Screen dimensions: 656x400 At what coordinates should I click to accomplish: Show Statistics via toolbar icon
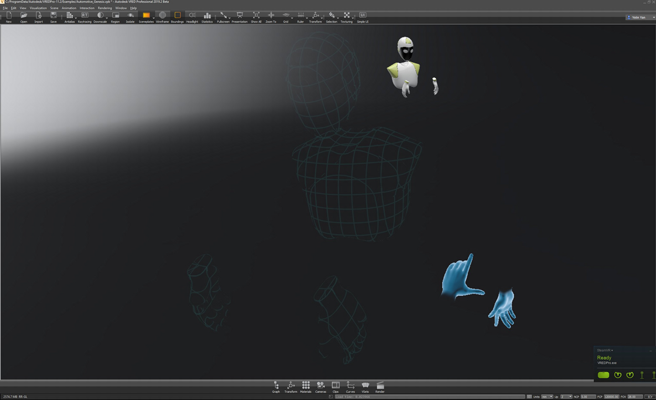click(x=207, y=17)
